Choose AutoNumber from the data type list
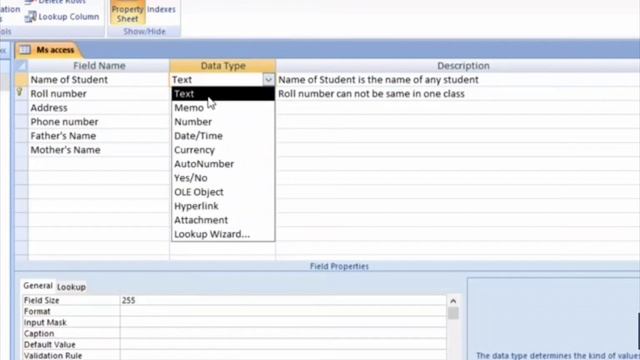The image size is (640, 360). (x=223, y=164)
